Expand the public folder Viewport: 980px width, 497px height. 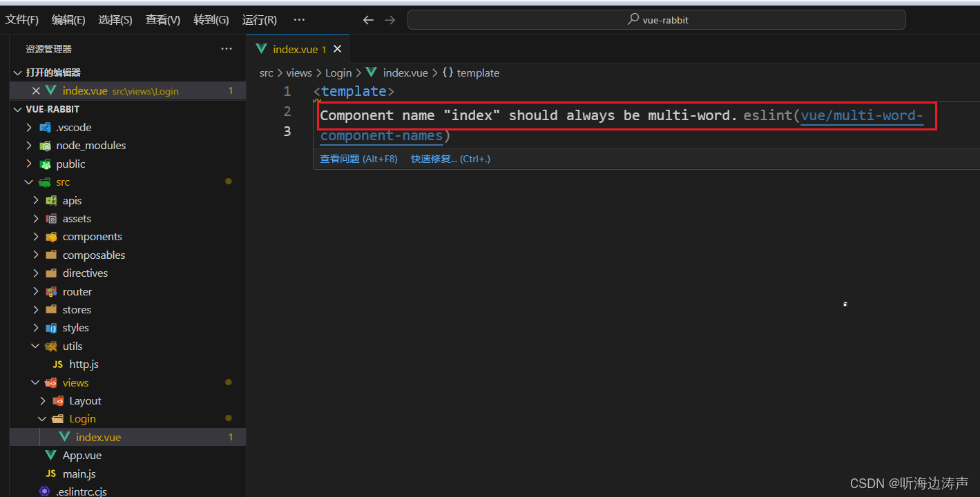click(29, 164)
